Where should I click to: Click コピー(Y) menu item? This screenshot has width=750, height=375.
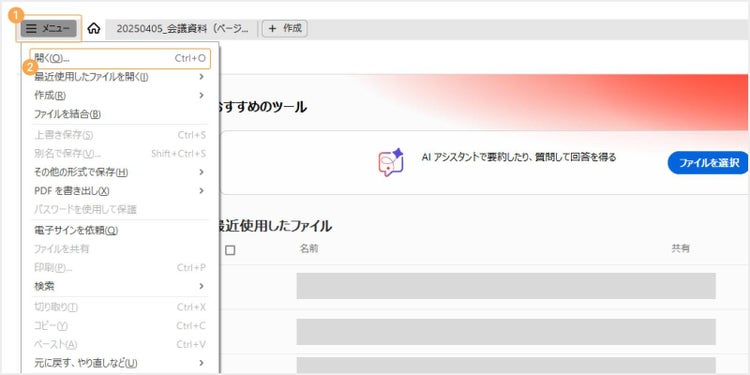tap(120, 326)
